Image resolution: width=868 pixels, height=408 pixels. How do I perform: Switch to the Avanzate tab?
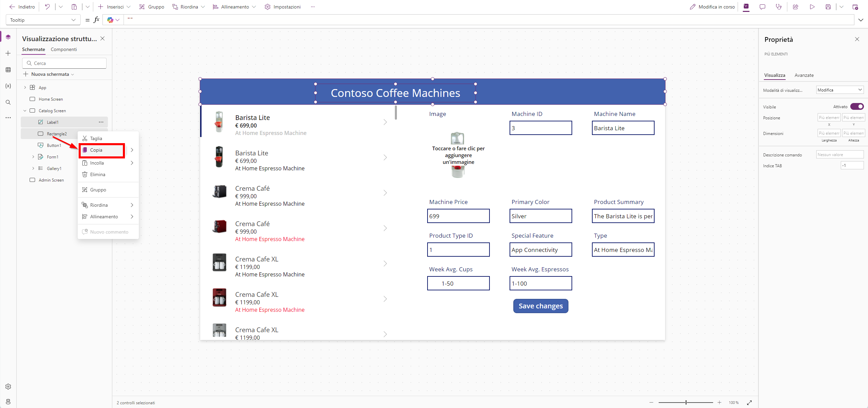(x=804, y=75)
